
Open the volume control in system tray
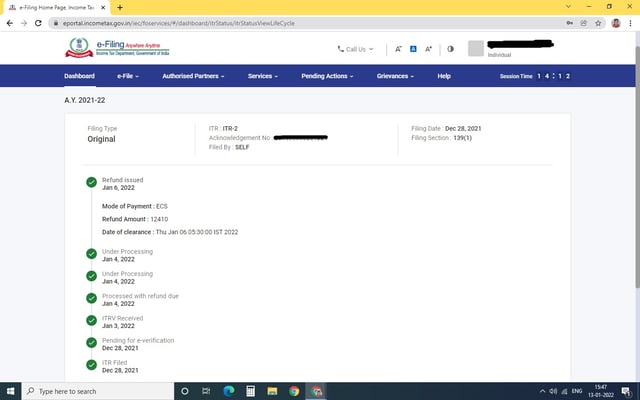click(x=553, y=391)
